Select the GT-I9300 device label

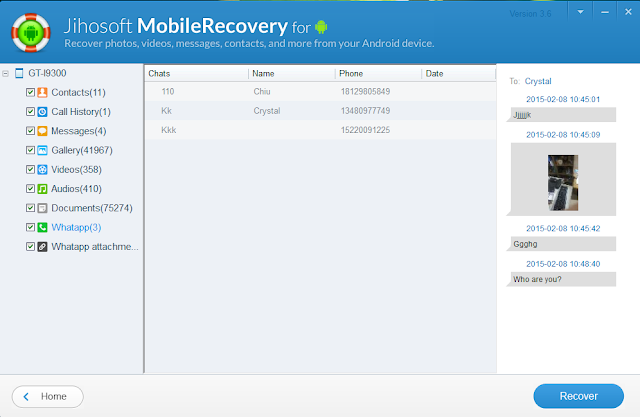point(47,73)
